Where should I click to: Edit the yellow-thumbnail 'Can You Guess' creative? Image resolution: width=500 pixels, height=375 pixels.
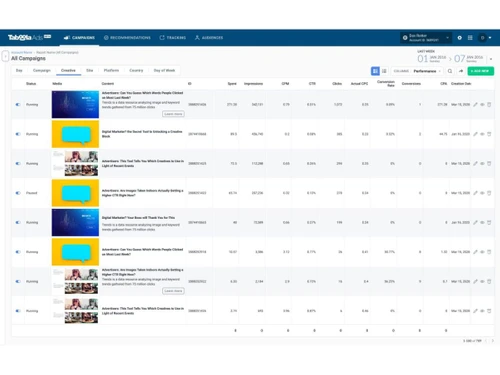click(475, 252)
